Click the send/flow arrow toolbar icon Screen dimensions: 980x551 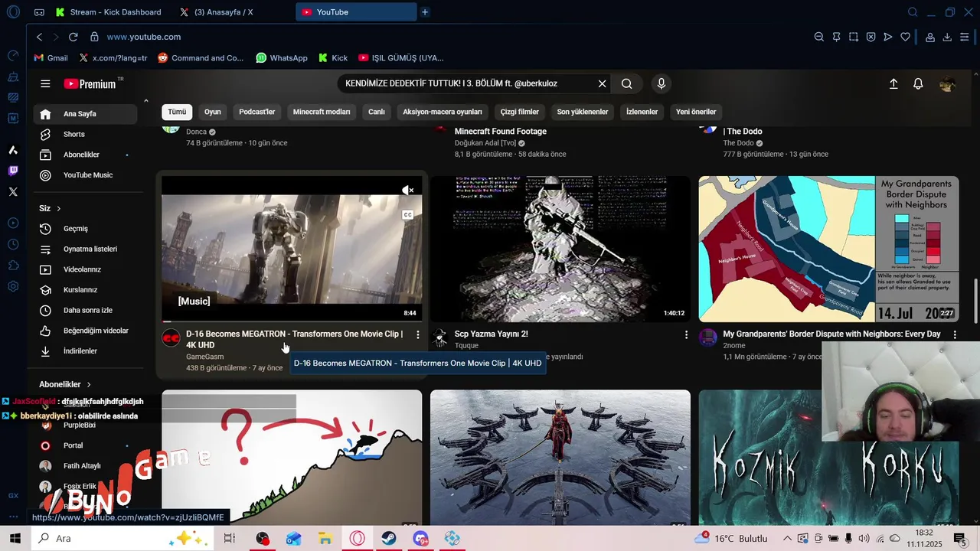[888, 37]
